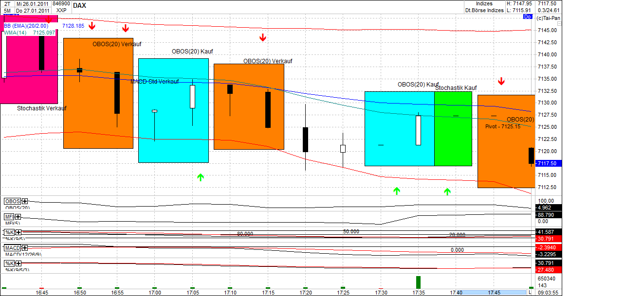Click the tall volume bar at 17:35
This screenshot has height=296, width=644.
(x=418, y=283)
